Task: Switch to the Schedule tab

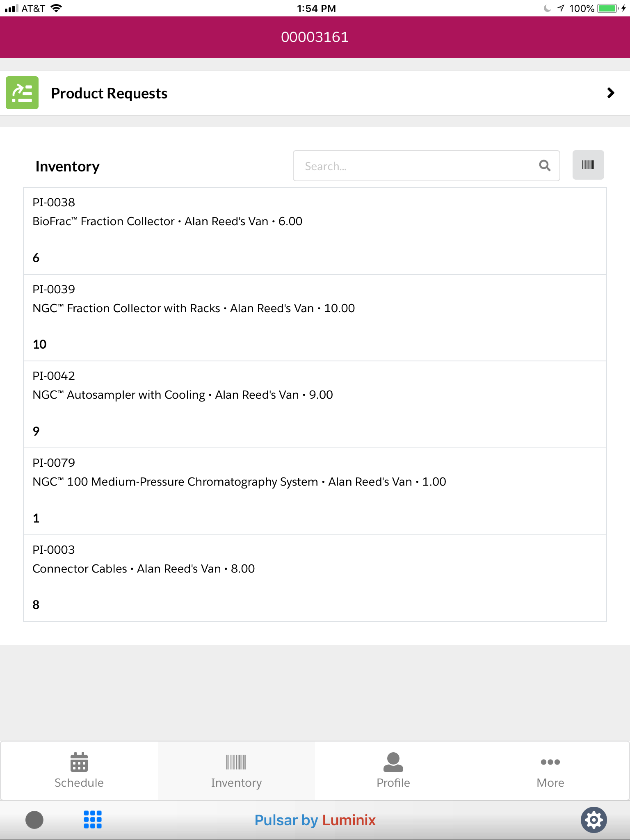Action: [79, 771]
